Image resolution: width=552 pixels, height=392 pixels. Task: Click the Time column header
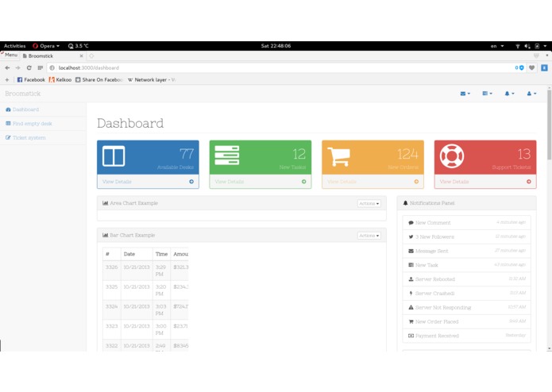161,254
